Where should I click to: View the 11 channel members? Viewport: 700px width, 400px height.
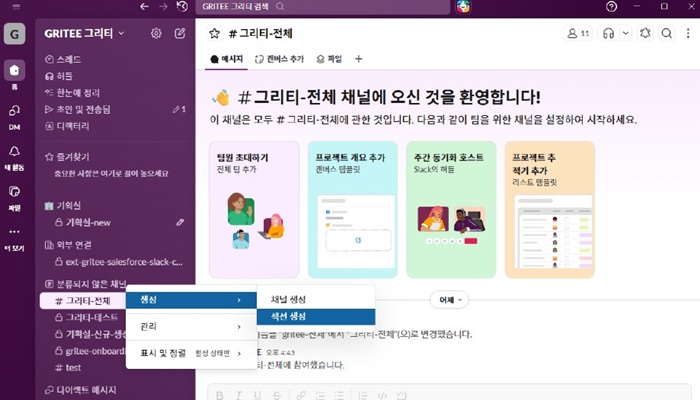pyautogui.click(x=578, y=33)
